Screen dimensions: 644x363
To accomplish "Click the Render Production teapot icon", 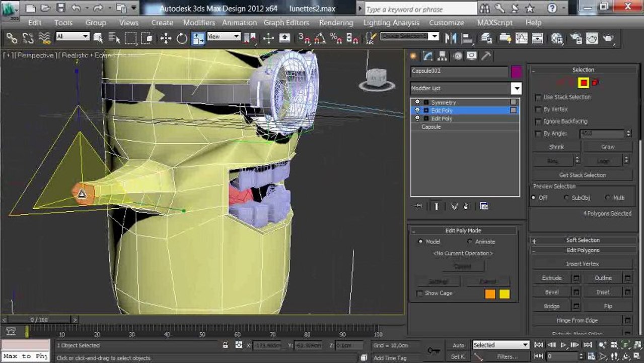I will tap(592, 38).
